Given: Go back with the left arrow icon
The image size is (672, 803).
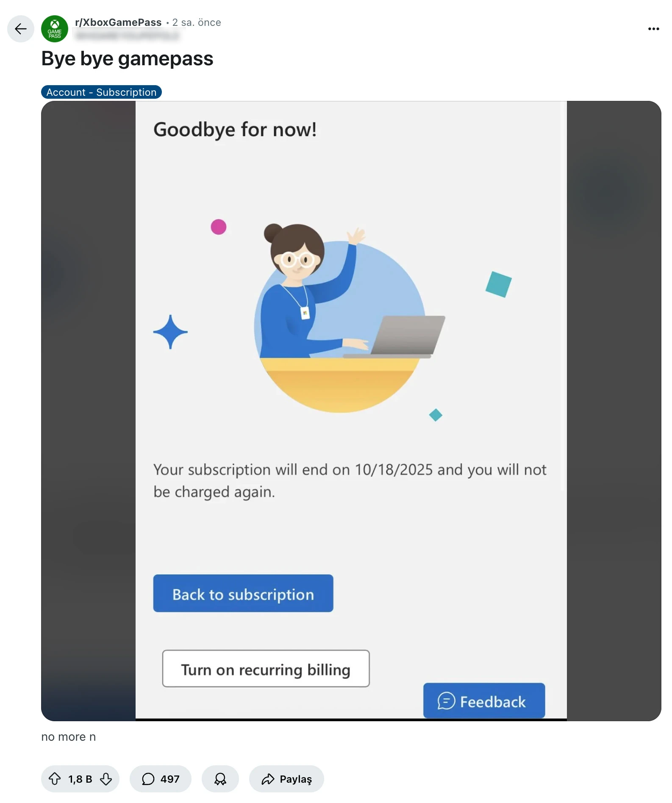Looking at the screenshot, I should [20, 29].
